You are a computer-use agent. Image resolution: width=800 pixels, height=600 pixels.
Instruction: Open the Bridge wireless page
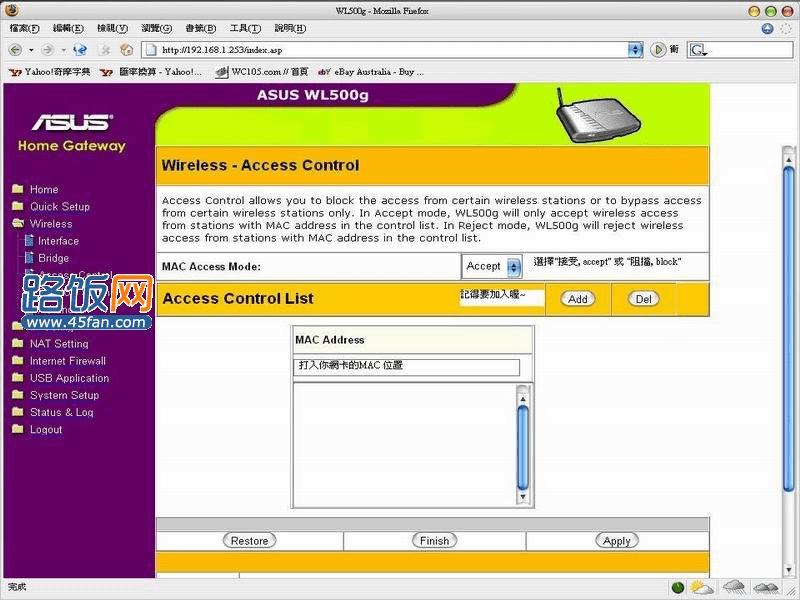click(54, 258)
